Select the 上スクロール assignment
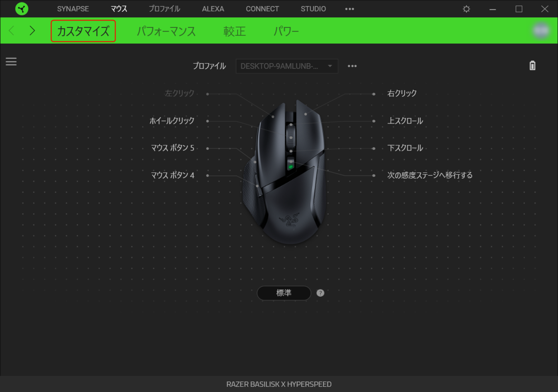 (405, 121)
